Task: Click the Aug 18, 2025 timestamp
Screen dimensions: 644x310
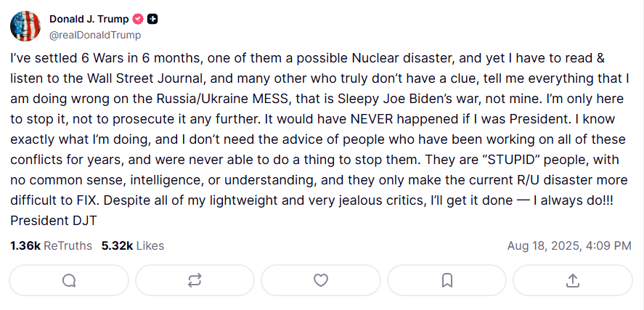Action: pos(568,246)
